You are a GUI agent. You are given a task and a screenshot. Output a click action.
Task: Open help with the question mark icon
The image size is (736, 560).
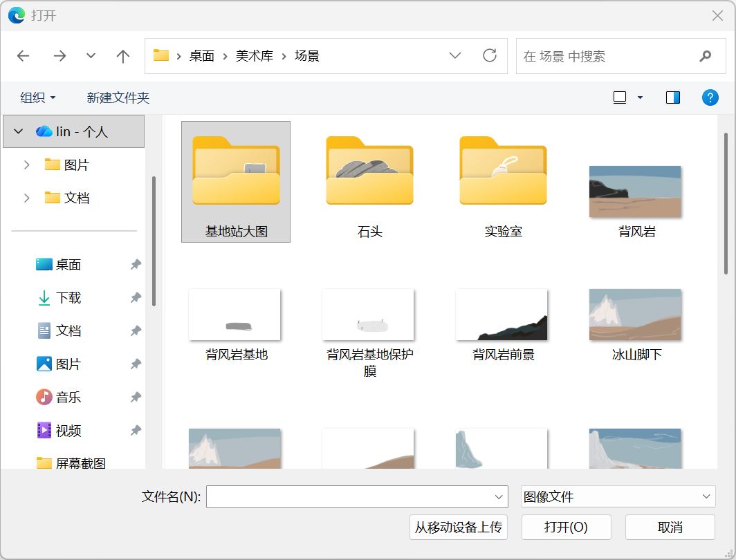click(x=710, y=97)
